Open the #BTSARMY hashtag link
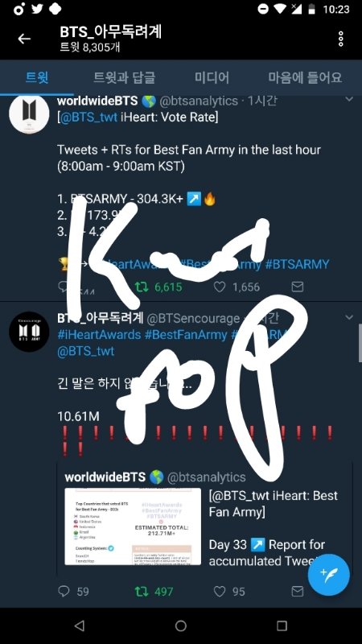This screenshot has width=362, height=644. pos(298,264)
